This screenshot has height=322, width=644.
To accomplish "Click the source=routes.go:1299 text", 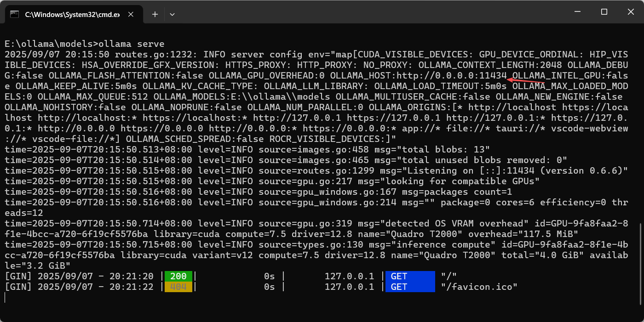I will click(x=316, y=171).
